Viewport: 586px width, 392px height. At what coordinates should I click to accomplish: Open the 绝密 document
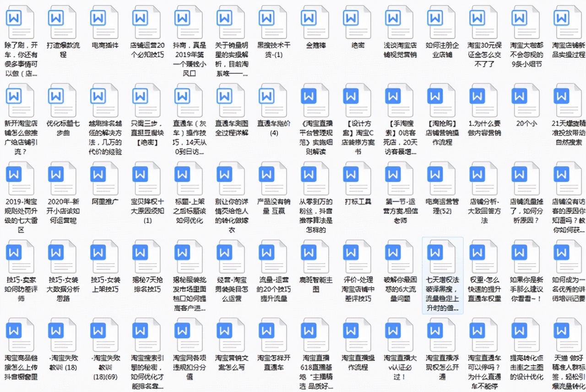click(357, 22)
